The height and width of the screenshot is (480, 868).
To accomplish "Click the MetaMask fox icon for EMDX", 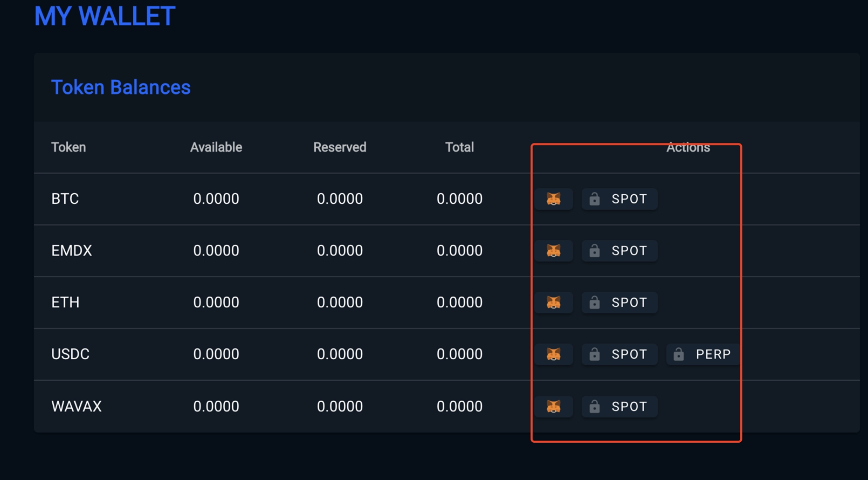I will click(x=554, y=251).
